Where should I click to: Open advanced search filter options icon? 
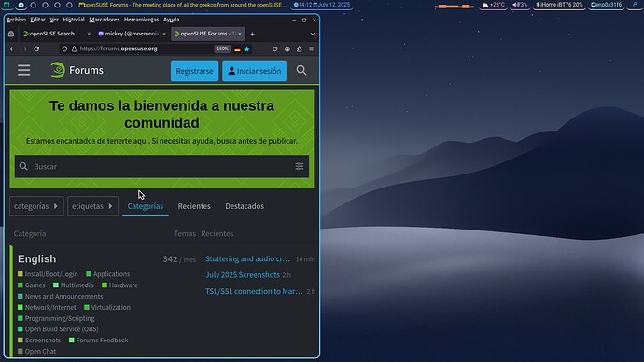[x=300, y=166]
